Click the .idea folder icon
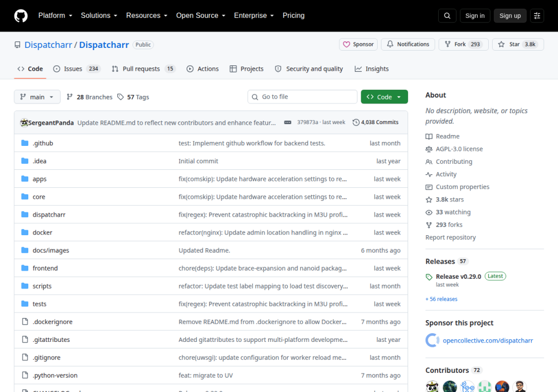The image size is (558, 392). pos(25,161)
